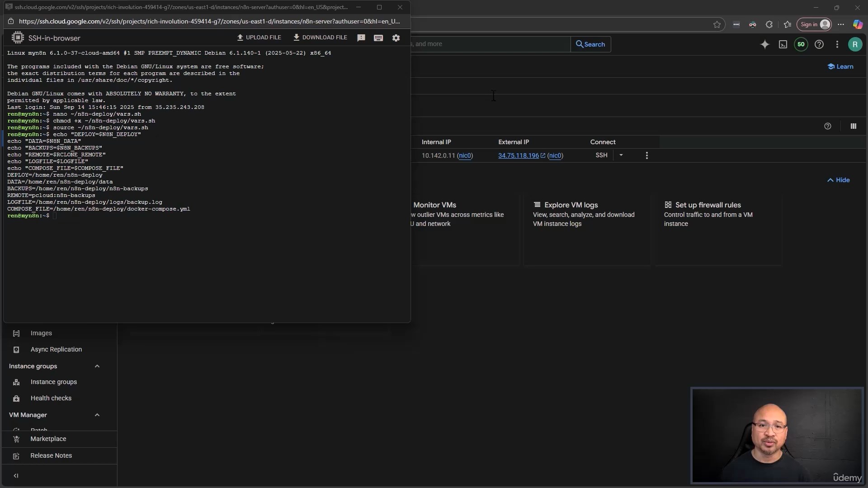Activate Cloud Shell terminal icon
The image size is (868, 488).
783,44
